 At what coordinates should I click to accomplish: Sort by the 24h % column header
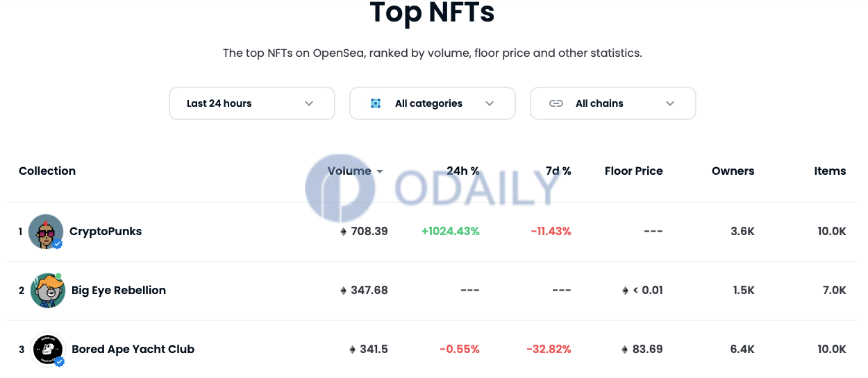(463, 171)
